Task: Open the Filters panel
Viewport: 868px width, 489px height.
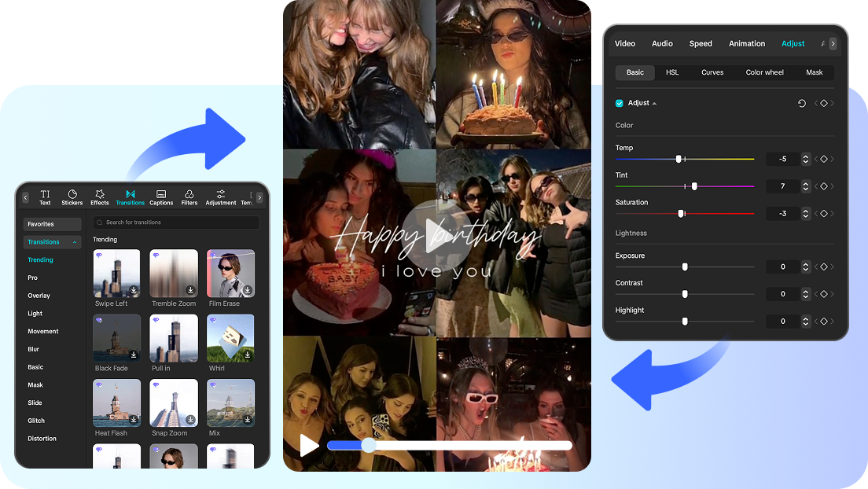Action: 189,197
